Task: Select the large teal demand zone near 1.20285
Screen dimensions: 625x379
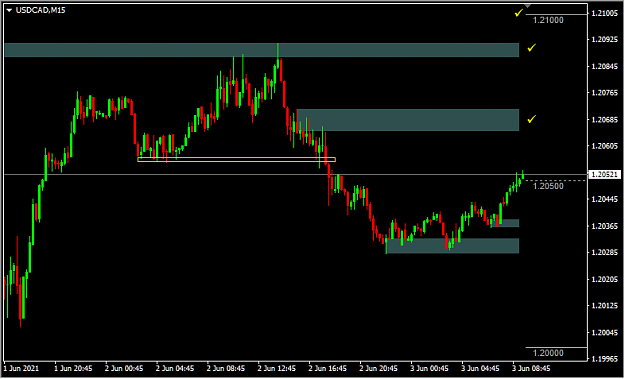Action: tap(452, 246)
